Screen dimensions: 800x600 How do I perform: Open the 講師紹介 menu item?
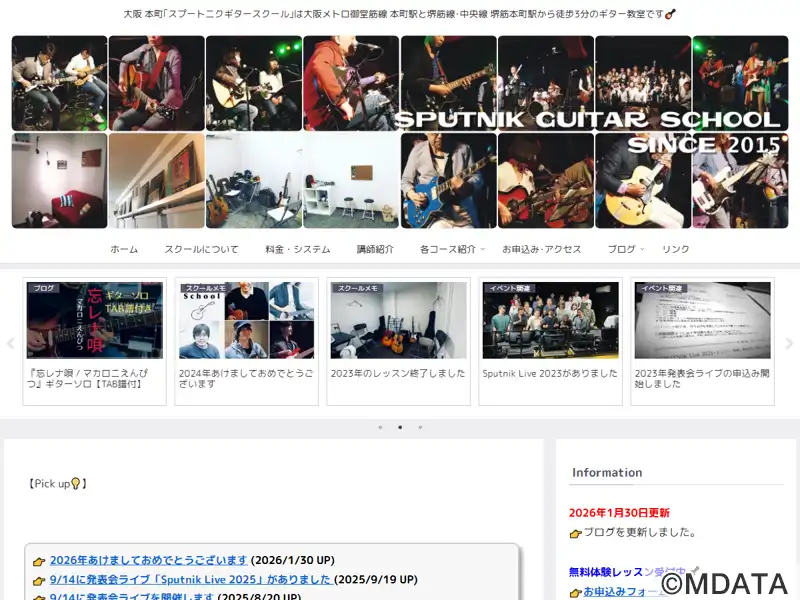[375, 249]
